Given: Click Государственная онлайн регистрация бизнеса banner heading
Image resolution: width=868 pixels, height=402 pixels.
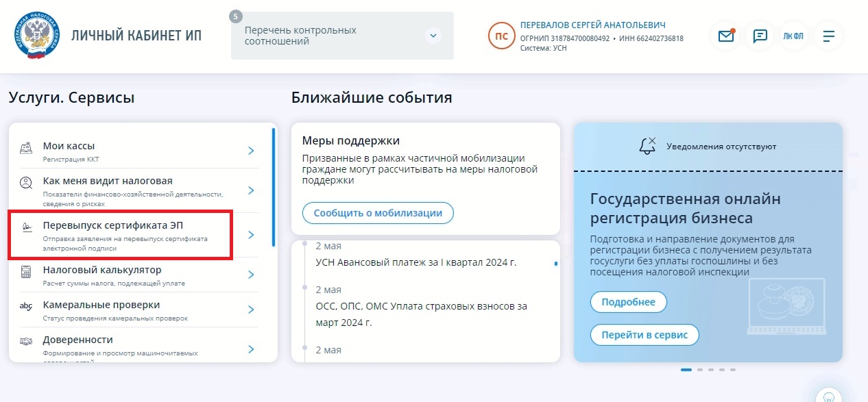Looking at the screenshot, I should 686,208.
